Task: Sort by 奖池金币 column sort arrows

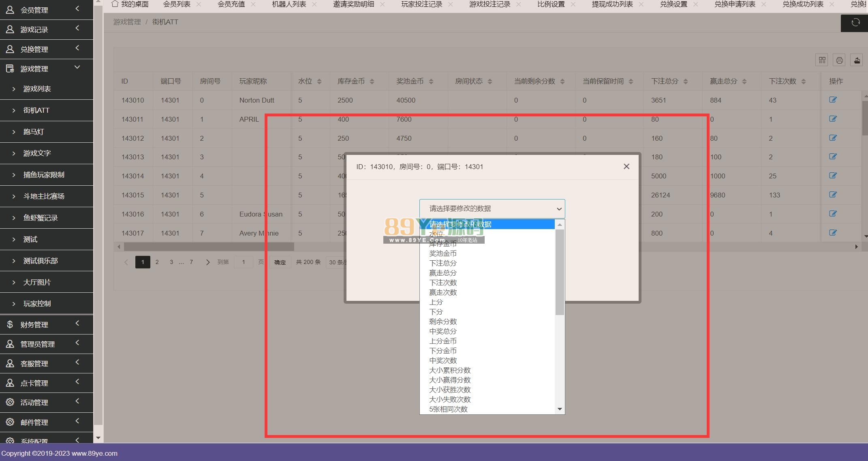Action: 431,81
